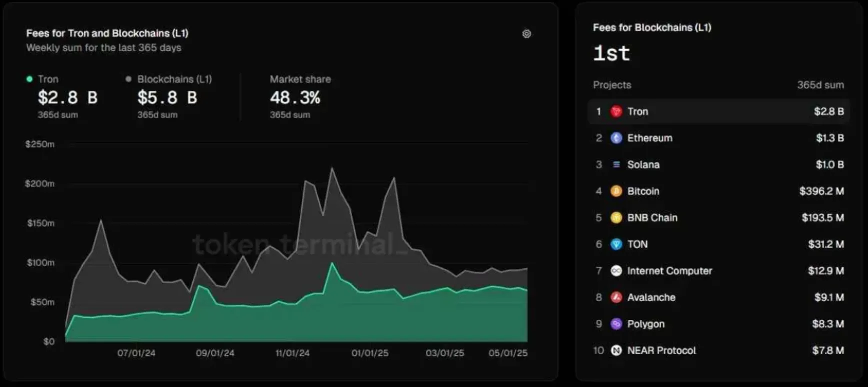868x387 pixels.
Task: Click Solana's $1.0 B value
Action: pyautogui.click(x=830, y=164)
